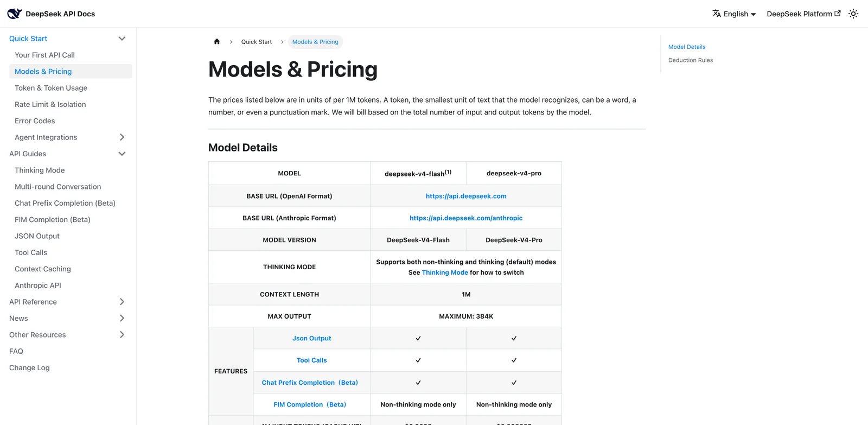Image resolution: width=868 pixels, height=425 pixels.
Task: Open Multi-round Conversation guide
Action: pyautogui.click(x=58, y=187)
